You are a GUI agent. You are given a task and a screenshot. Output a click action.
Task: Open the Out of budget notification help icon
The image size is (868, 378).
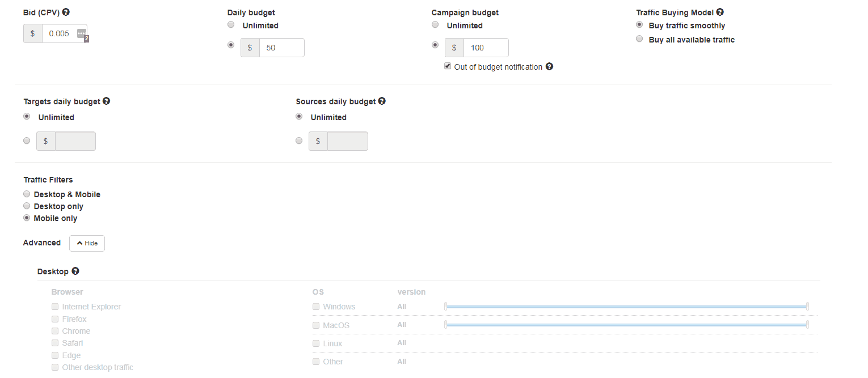[549, 66]
